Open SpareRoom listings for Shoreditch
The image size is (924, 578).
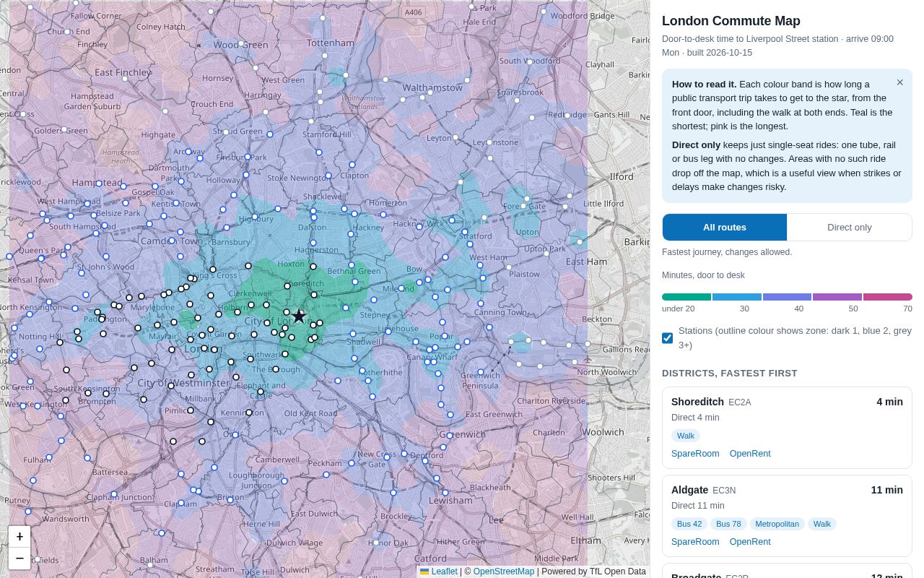tap(695, 454)
